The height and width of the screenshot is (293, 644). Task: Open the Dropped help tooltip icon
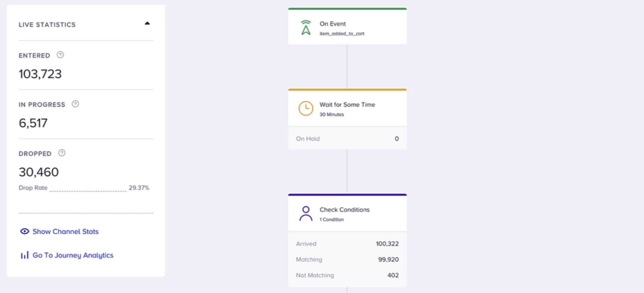[62, 153]
